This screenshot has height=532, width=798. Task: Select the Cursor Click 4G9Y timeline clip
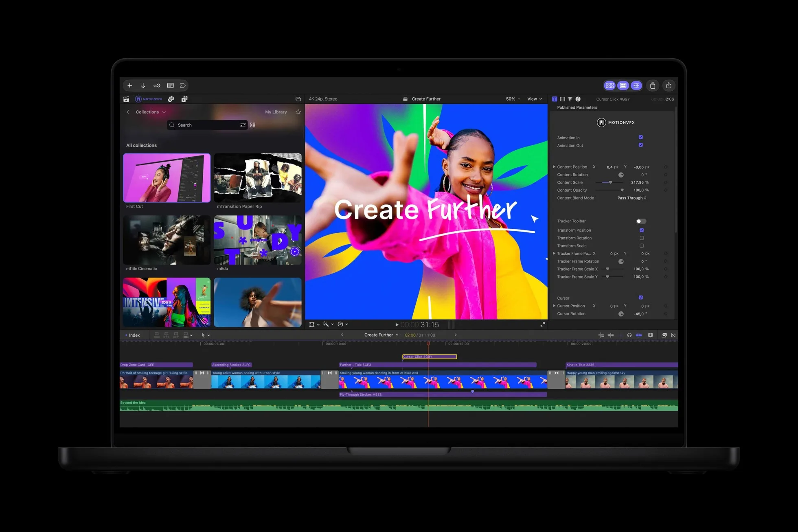click(x=430, y=357)
